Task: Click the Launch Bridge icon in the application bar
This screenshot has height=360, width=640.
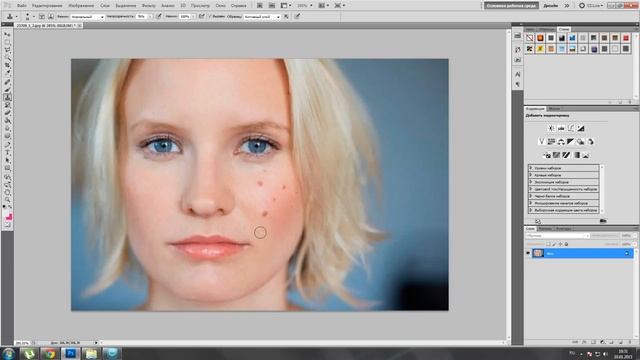Action: (260, 6)
